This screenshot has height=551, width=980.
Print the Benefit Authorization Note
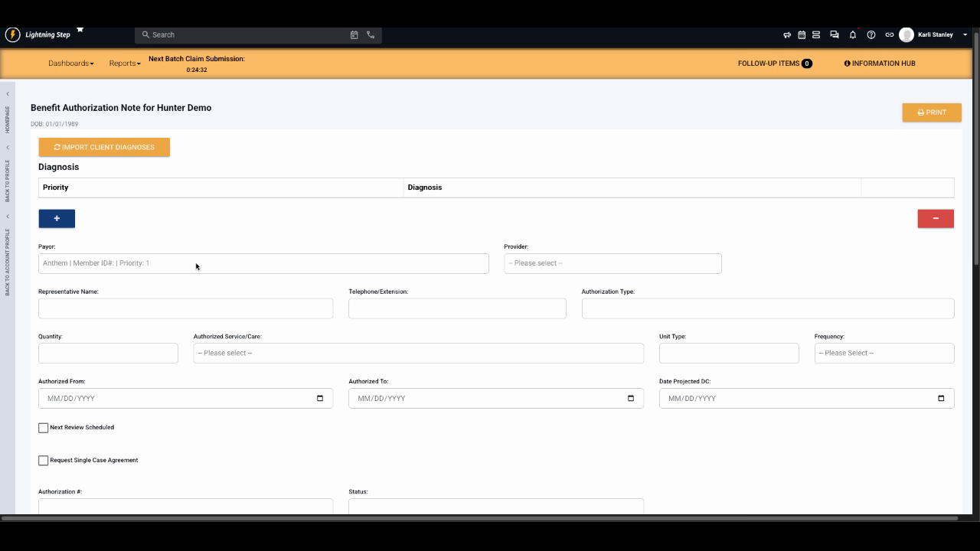931,112
